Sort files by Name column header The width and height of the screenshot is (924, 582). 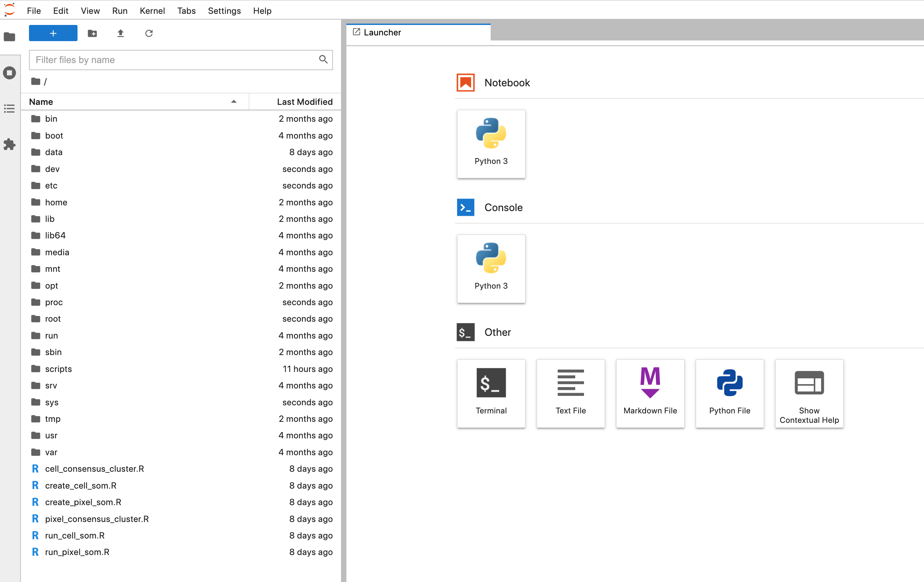41,102
